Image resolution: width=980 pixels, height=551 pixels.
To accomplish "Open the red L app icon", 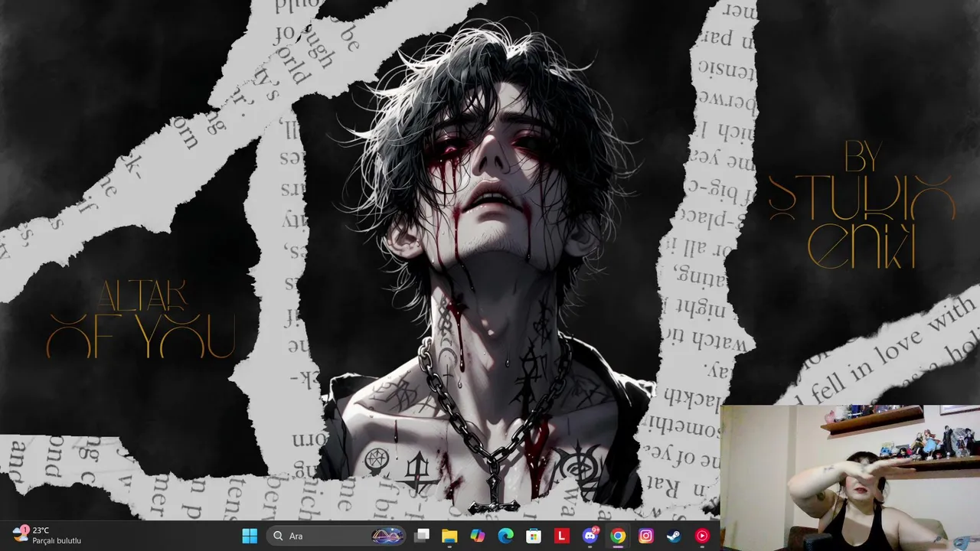I will pyautogui.click(x=562, y=536).
